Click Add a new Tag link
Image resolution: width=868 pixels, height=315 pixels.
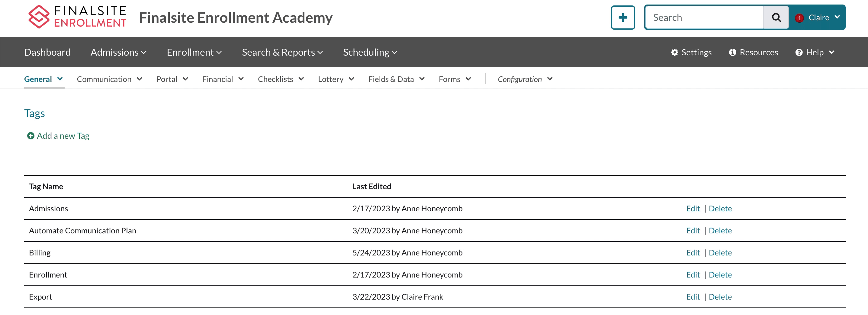pyautogui.click(x=63, y=136)
